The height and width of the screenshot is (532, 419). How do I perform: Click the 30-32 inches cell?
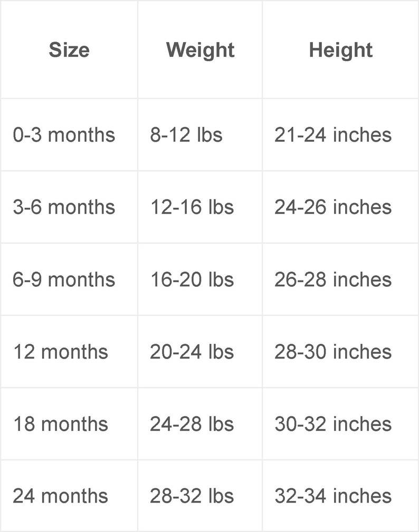[340, 424]
